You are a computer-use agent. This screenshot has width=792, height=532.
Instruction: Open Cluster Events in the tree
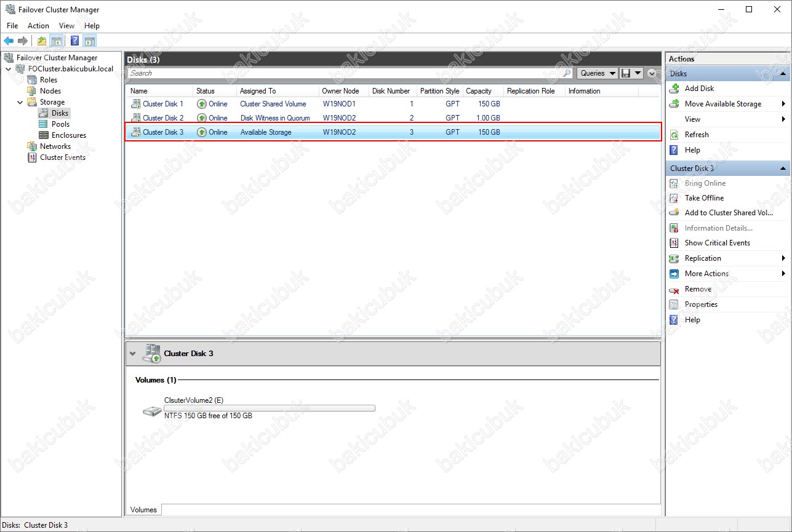tap(63, 157)
